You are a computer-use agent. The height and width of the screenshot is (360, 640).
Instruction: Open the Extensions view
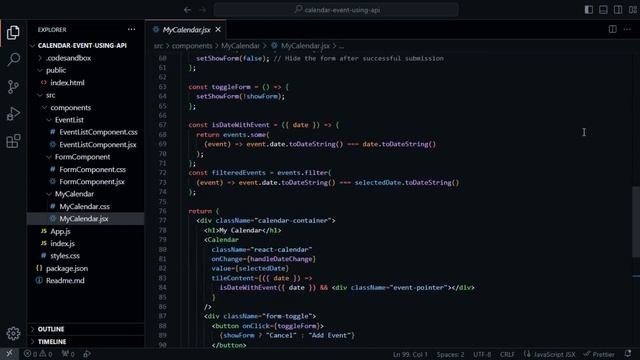pyautogui.click(x=13, y=141)
